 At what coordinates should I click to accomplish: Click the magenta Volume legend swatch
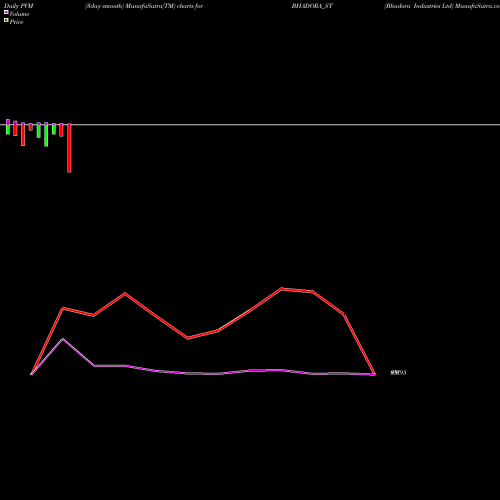coord(6,12)
